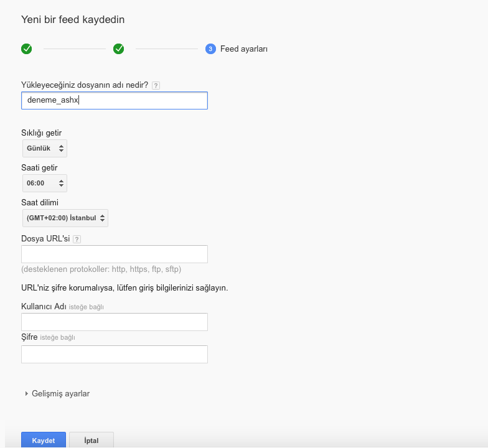Screen dimensions: 488x448
Task: Click the Dosya URL'si label text
Action: tap(45, 239)
